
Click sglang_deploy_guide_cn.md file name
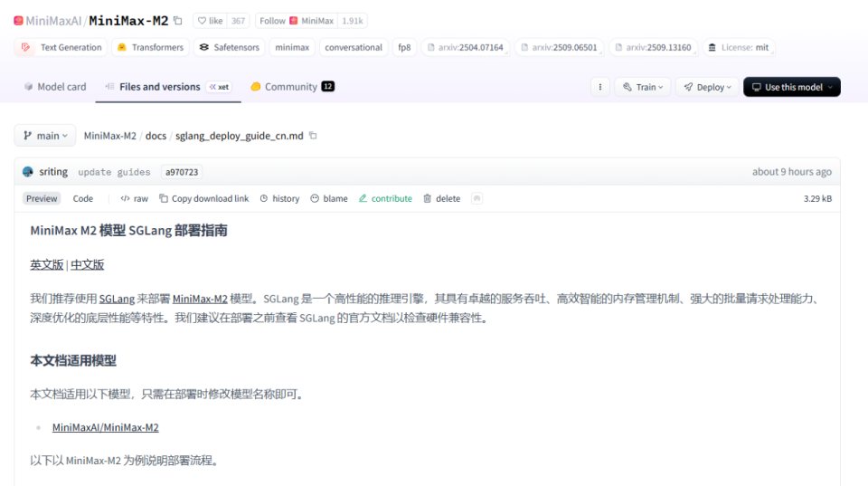pos(239,136)
